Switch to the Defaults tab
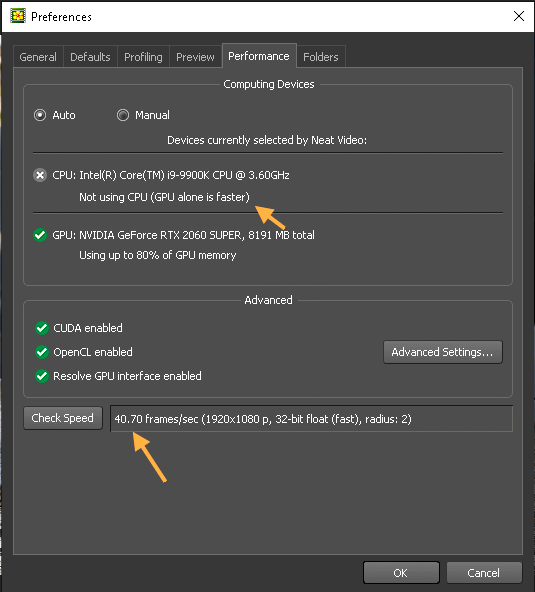This screenshot has width=535, height=592. click(x=90, y=57)
